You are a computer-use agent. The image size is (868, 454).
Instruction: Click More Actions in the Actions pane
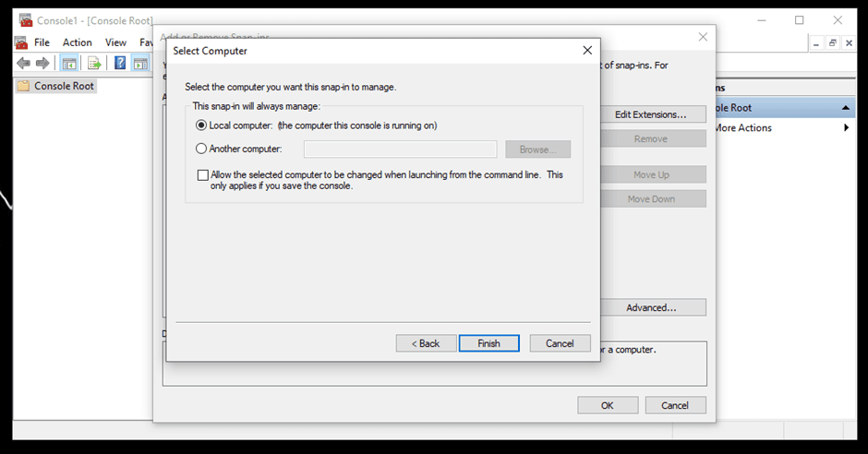click(x=743, y=127)
